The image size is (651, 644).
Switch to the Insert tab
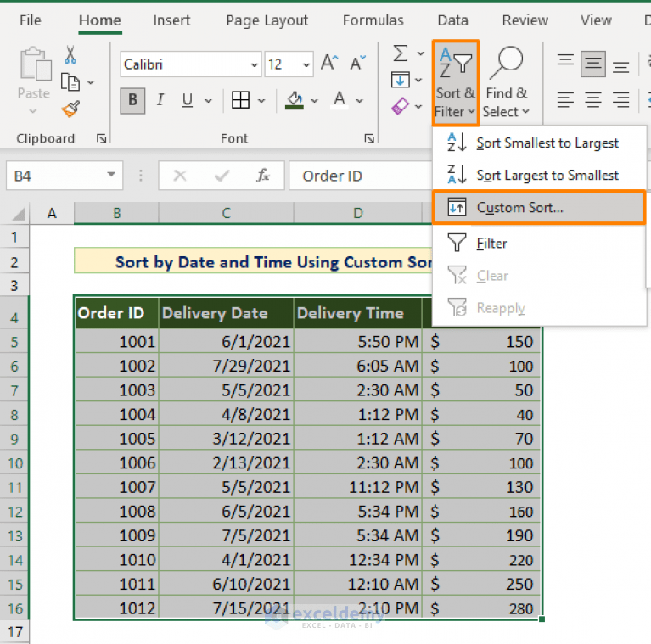(171, 20)
